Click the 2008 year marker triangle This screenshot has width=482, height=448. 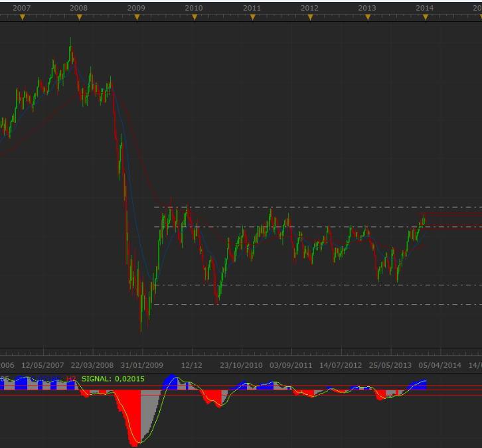(x=79, y=17)
